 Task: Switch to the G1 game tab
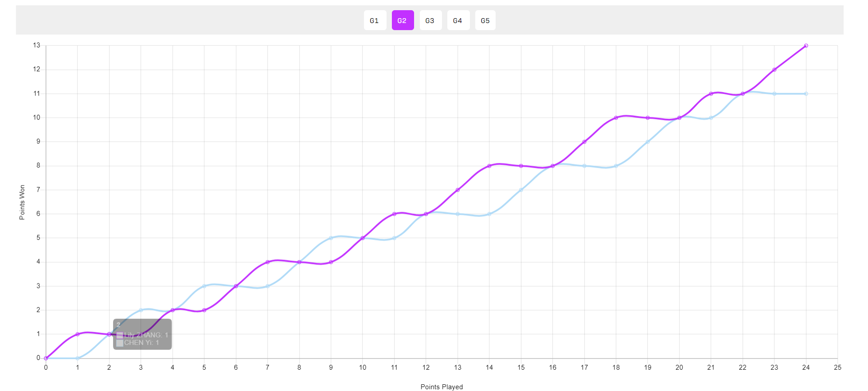[x=375, y=20]
